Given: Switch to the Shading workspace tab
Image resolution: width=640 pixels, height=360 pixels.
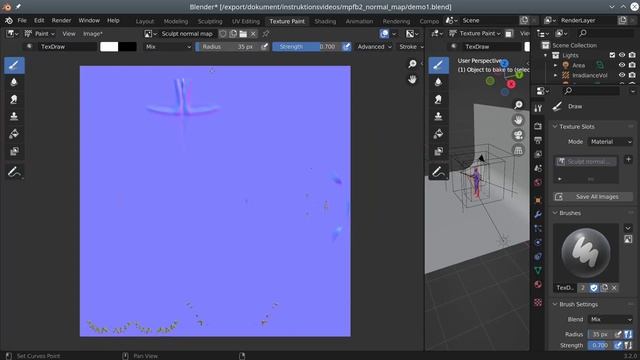Looking at the screenshot, I should coord(325,21).
